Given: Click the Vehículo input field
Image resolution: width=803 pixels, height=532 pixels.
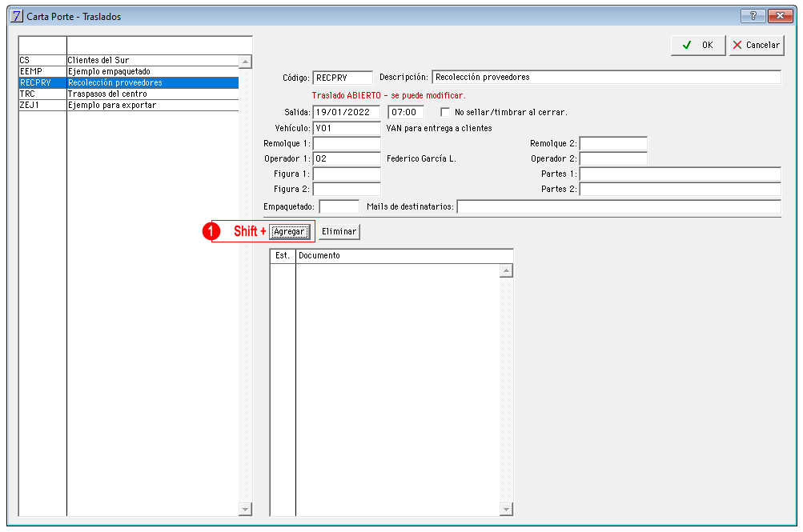Looking at the screenshot, I should tap(346, 128).
